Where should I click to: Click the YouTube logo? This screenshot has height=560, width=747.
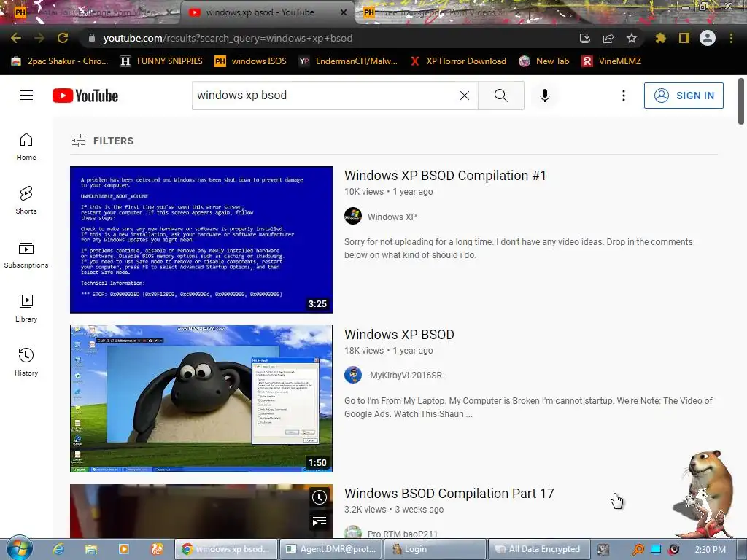coord(85,96)
